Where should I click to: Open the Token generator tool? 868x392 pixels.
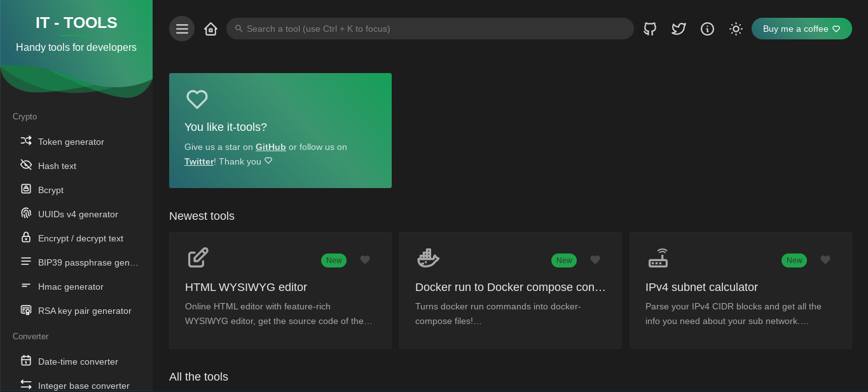click(71, 142)
